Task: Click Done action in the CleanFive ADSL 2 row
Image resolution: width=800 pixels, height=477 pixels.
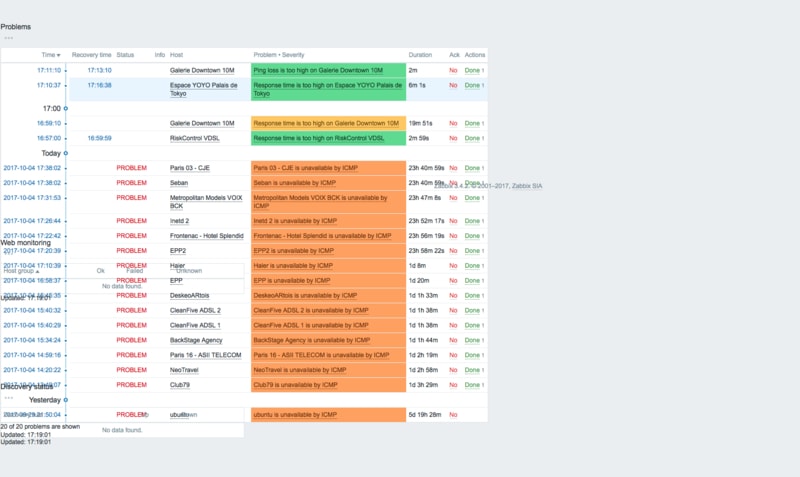Action: click(472, 310)
